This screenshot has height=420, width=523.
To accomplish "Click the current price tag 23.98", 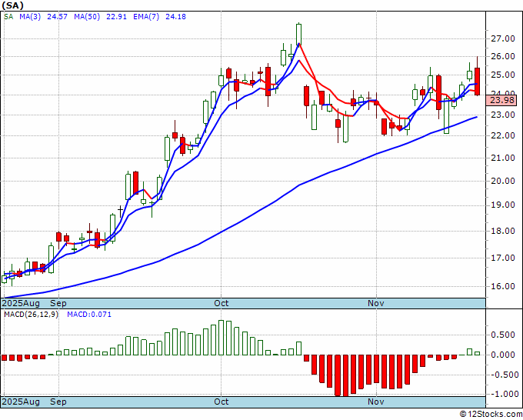I will (501, 100).
